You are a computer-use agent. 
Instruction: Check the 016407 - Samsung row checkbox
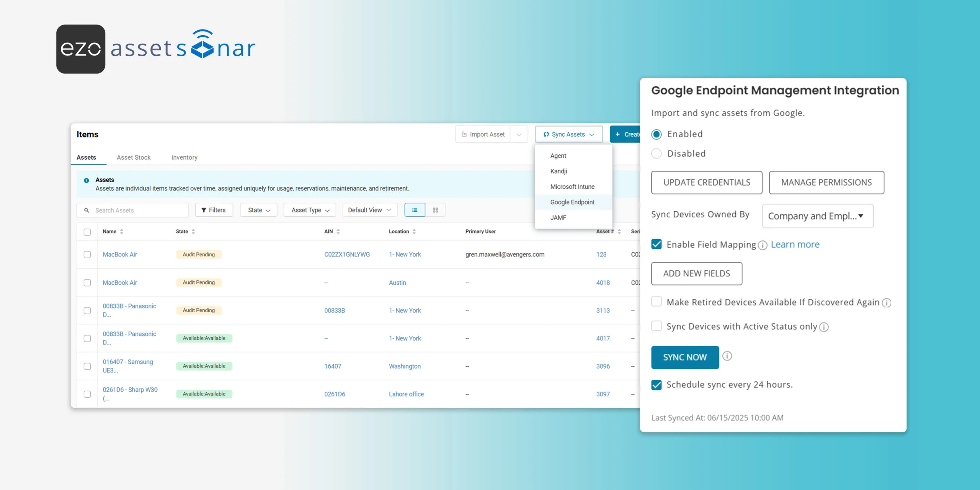(87, 366)
